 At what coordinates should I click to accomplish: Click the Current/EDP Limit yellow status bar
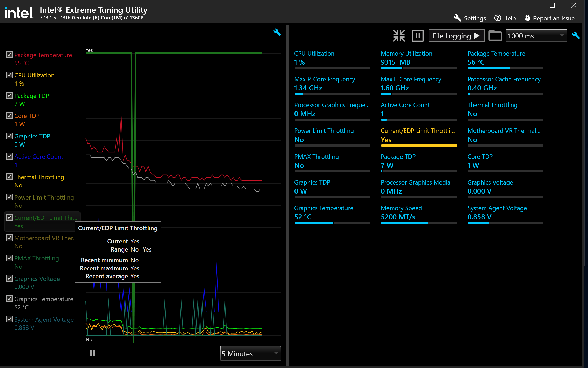(x=419, y=146)
